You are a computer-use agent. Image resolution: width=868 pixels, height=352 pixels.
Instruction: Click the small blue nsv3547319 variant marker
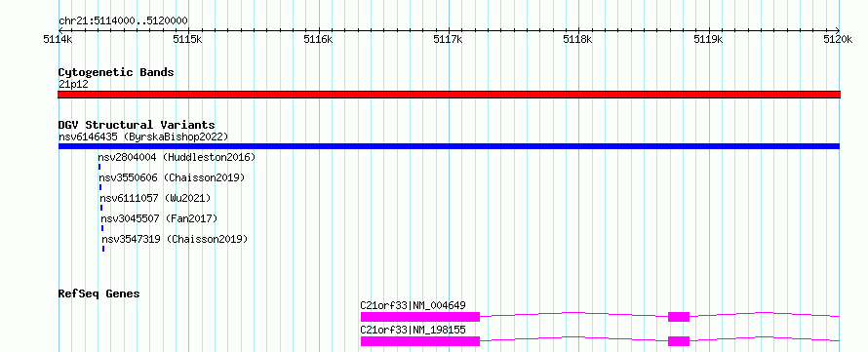(103, 249)
